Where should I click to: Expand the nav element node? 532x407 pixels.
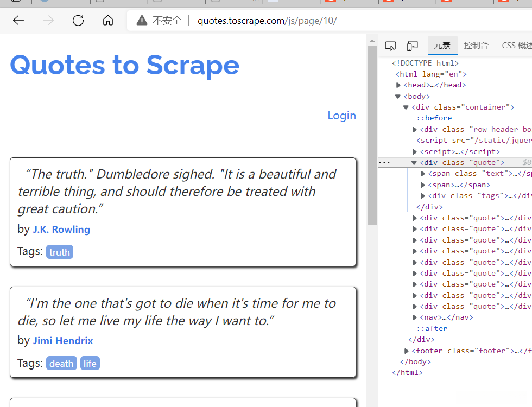pyautogui.click(x=415, y=317)
